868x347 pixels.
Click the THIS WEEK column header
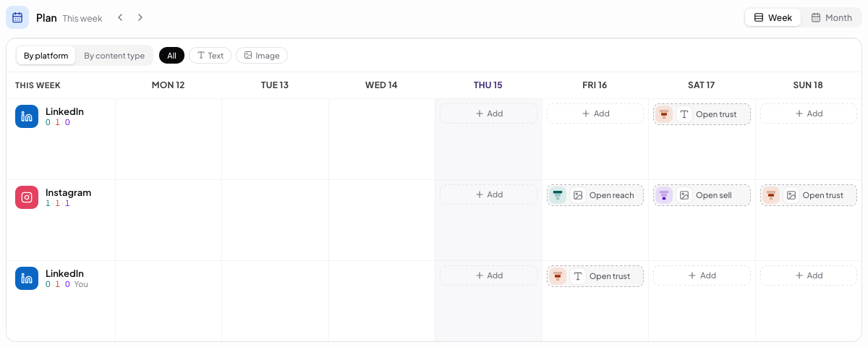tap(38, 85)
